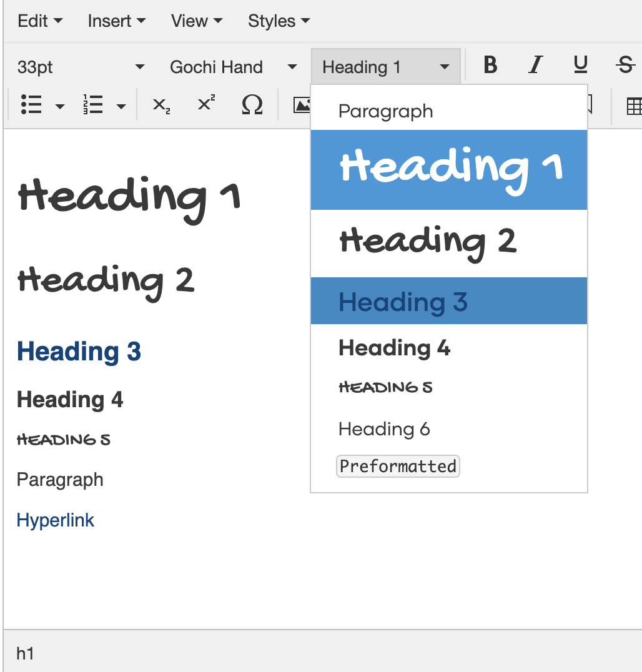Viewport: 642px width, 672px height.
Task: Collapse the Heading 1 format dropdown
Action: 386,67
